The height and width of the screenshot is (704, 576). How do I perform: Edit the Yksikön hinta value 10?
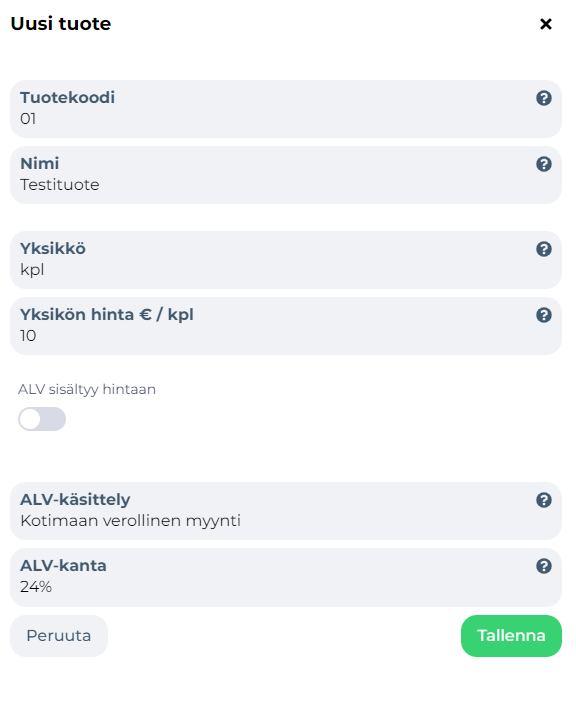pos(286,326)
